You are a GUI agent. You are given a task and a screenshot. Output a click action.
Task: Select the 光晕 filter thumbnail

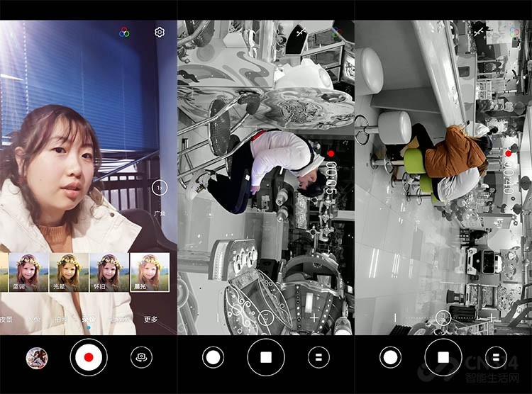click(69, 272)
